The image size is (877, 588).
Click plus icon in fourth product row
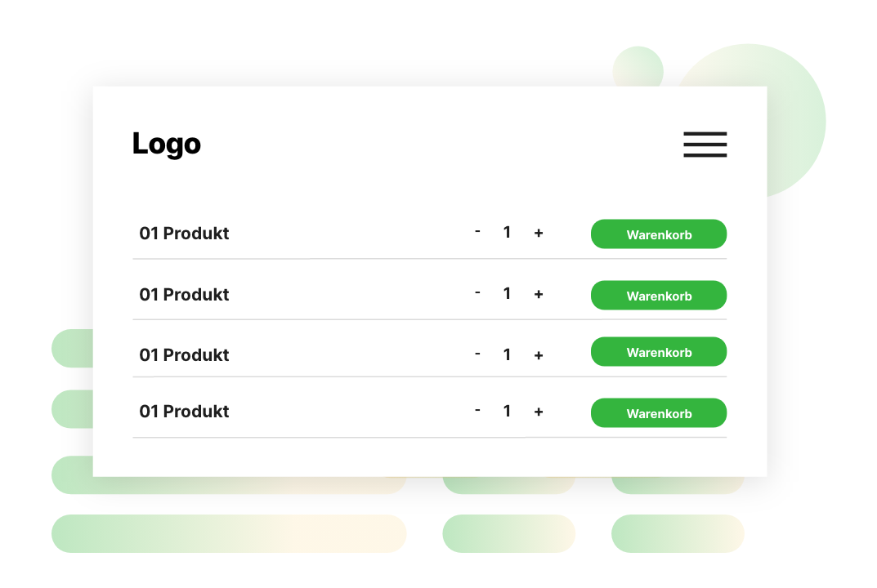point(538,412)
